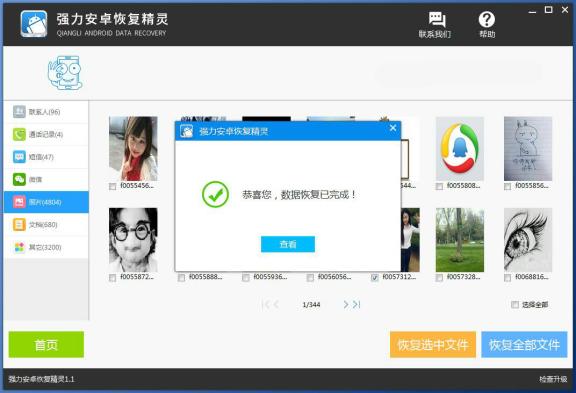The image size is (576, 393).
Task: Select the photos category icon
Action: pyautogui.click(x=19, y=202)
